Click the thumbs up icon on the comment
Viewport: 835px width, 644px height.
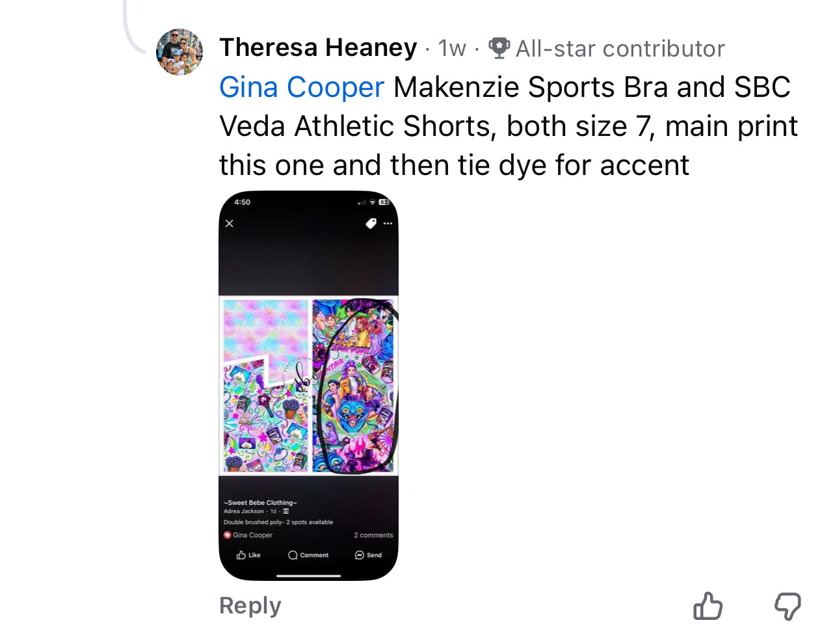pyautogui.click(x=708, y=606)
